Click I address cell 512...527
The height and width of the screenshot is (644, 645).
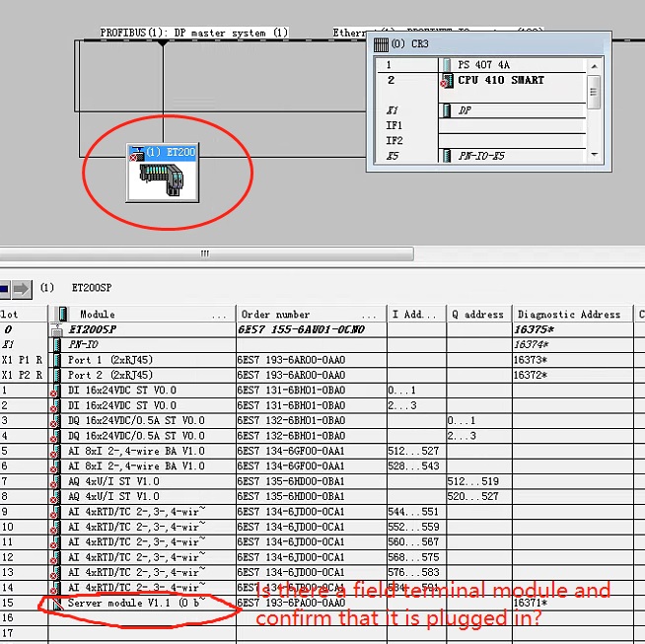413,451
